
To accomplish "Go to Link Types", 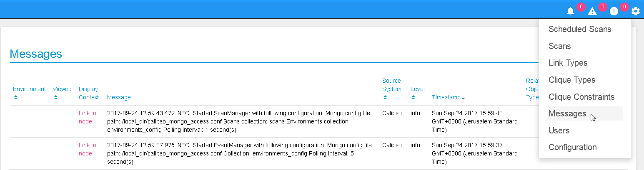I will coord(568,63).
